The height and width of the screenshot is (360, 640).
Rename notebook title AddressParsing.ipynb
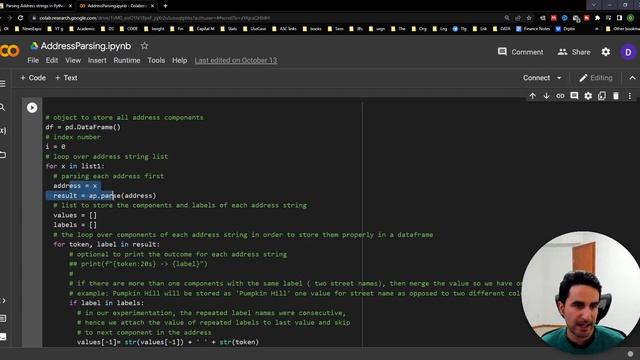pyautogui.click(x=86, y=46)
